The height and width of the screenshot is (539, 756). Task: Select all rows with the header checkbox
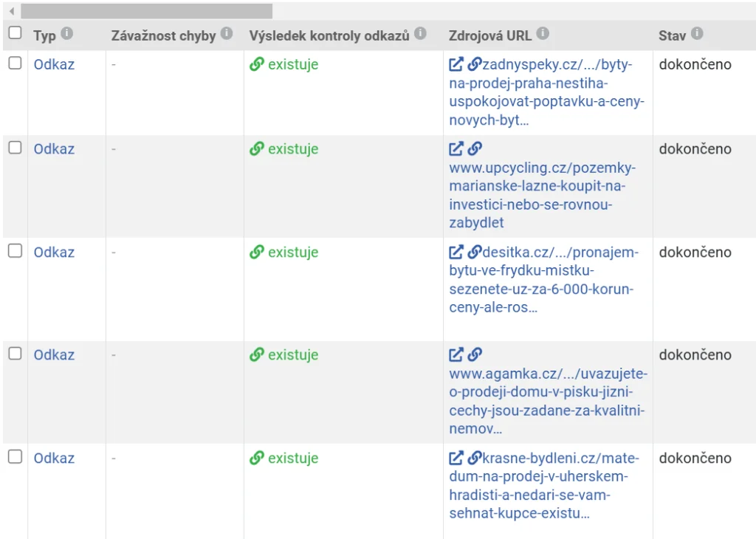tap(14, 32)
